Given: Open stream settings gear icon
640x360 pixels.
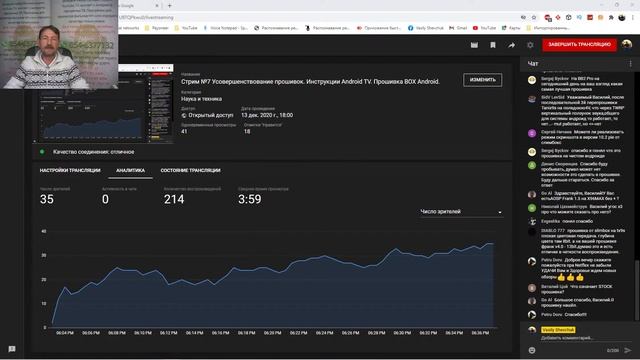Looking at the screenshot, I should click(530, 45).
